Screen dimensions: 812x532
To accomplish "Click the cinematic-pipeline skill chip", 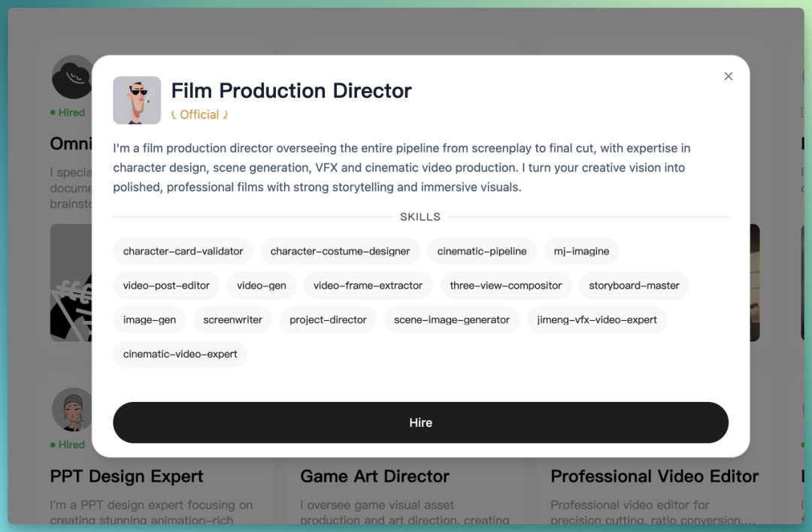I will pos(482,251).
